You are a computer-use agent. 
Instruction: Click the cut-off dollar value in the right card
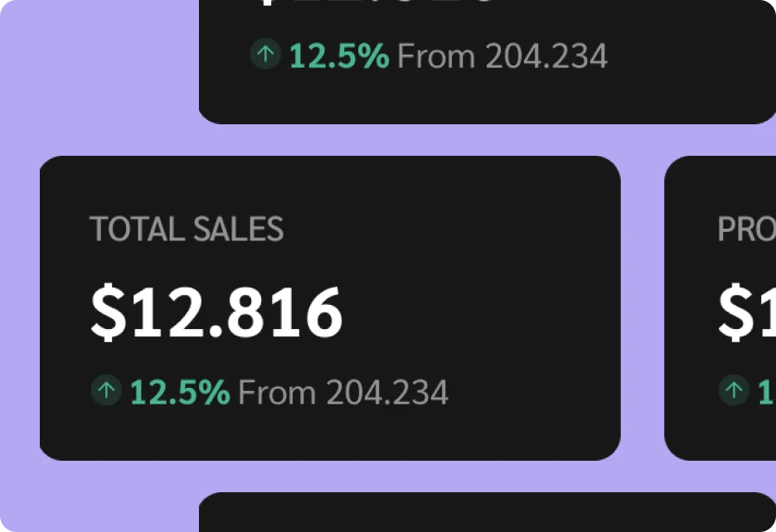(x=745, y=312)
